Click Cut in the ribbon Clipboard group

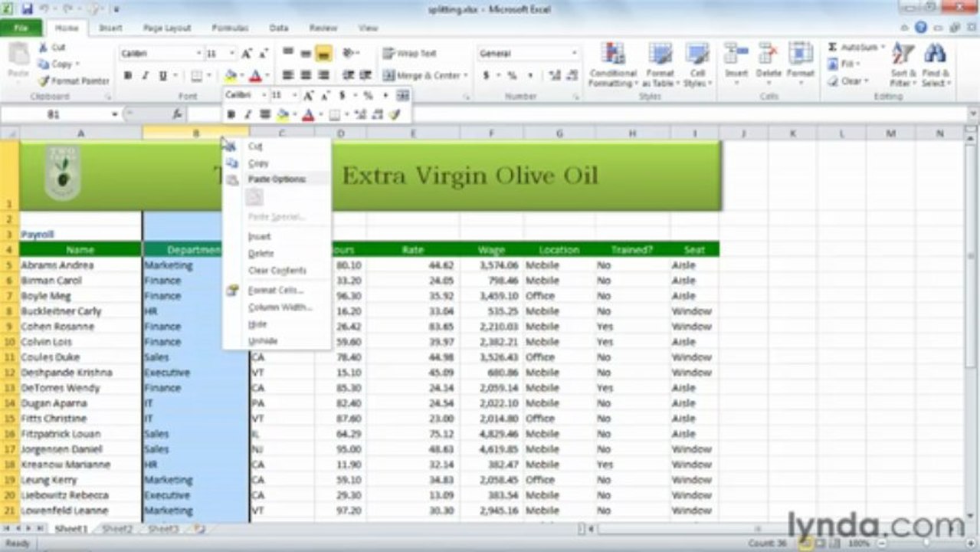pos(53,48)
